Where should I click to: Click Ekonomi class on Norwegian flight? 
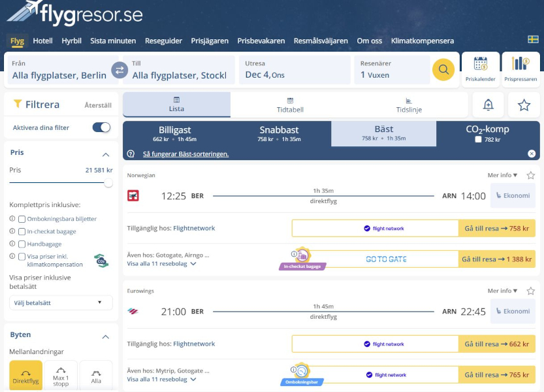pyautogui.click(x=513, y=196)
